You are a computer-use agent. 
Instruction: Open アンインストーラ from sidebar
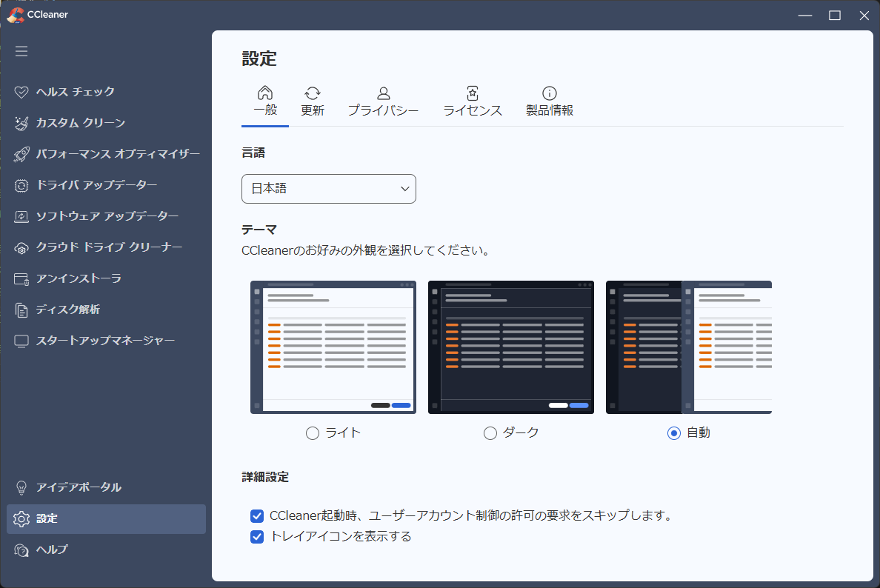tap(79, 279)
